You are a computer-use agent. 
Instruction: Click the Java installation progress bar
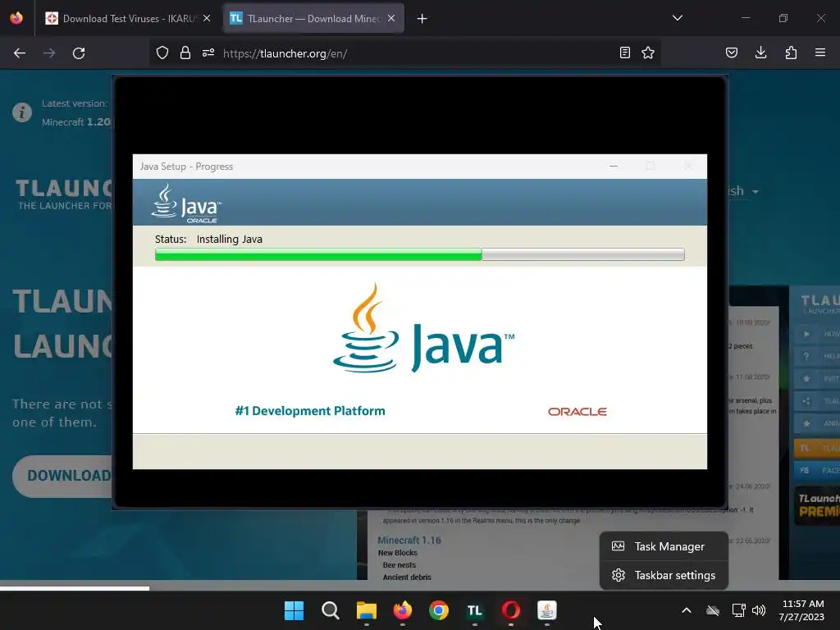[x=419, y=254]
